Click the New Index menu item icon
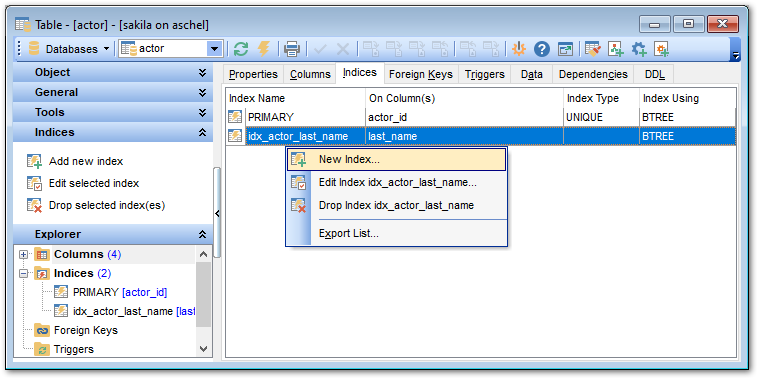The image size is (758, 379). (298, 160)
